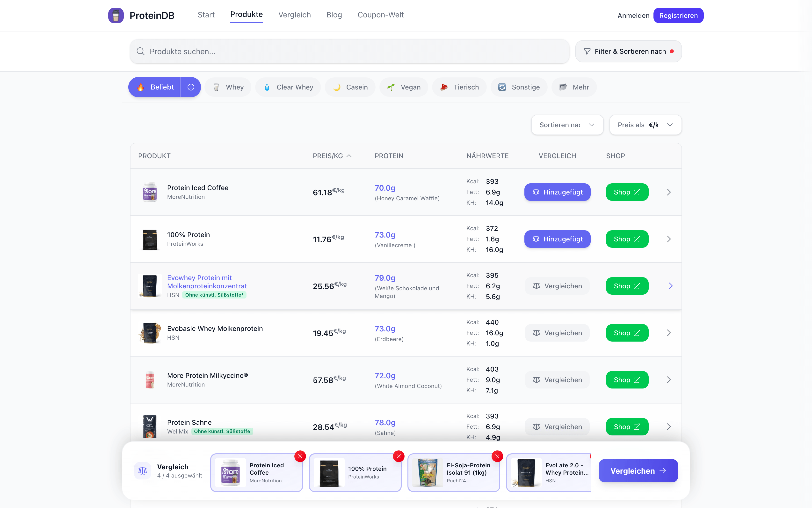Viewport: 812px width, 508px height.
Task: Click More Protein Milkyccino product image
Action: coord(150,380)
